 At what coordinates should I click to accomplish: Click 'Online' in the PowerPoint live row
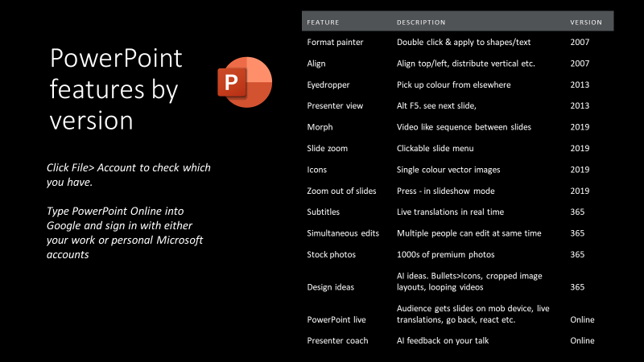pyautogui.click(x=582, y=319)
